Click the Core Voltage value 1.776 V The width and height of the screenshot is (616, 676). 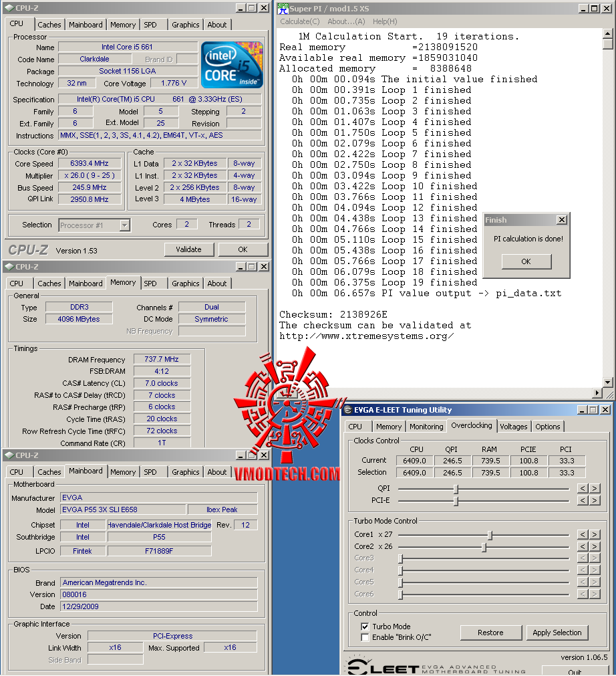[x=174, y=83]
